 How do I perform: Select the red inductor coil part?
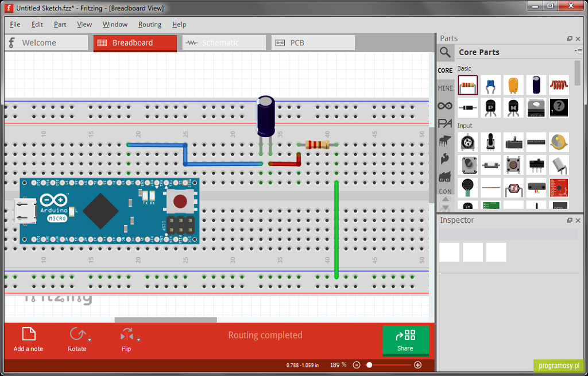[x=559, y=85]
